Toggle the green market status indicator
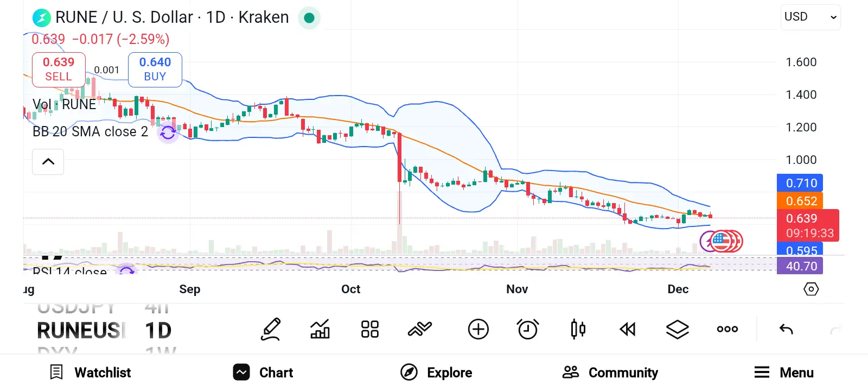 click(309, 18)
